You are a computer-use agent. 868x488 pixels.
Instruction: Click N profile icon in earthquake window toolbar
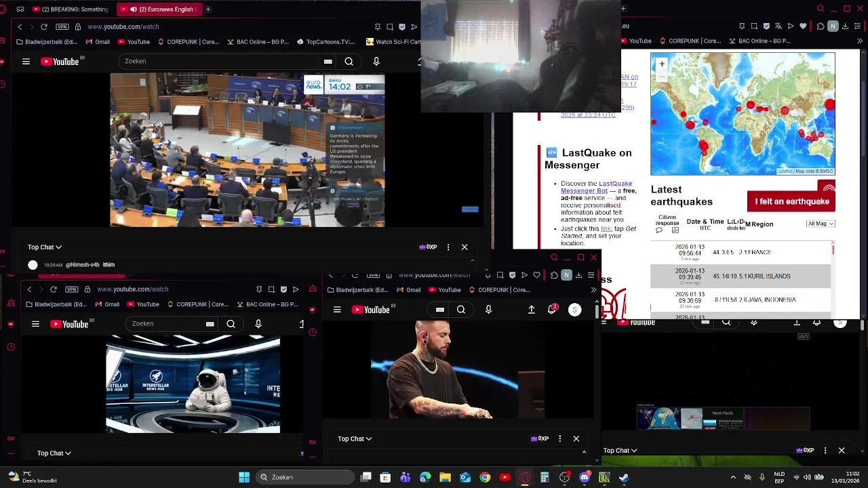click(x=833, y=26)
